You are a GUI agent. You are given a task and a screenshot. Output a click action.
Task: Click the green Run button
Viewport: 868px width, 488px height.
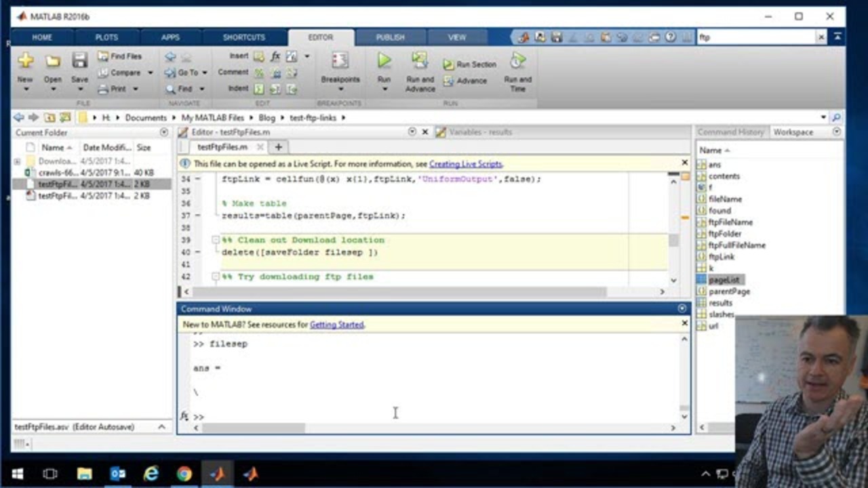[384, 61]
